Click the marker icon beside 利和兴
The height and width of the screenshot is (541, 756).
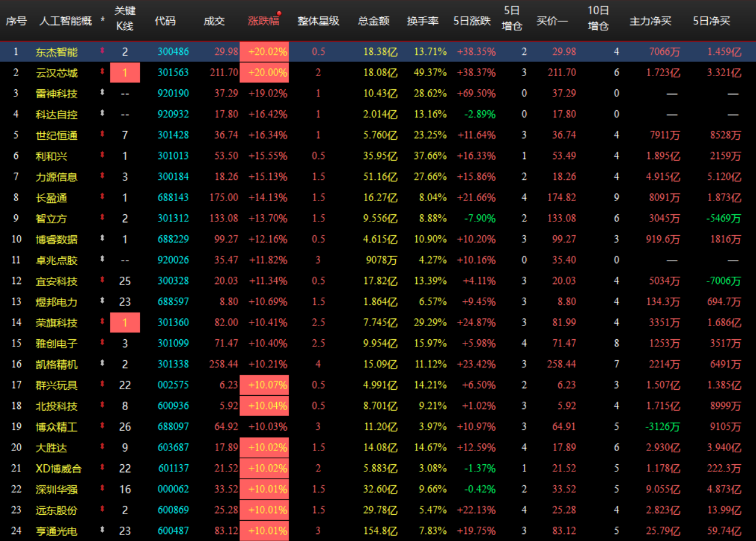pos(102,155)
